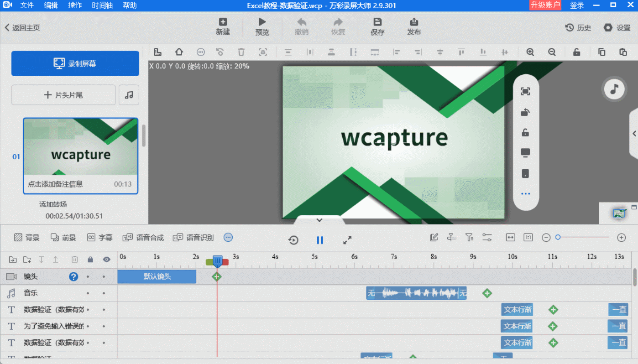The height and width of the screenshot is (364, 638).
Task: Open the more options circle in canvas toolbar
Action: pyautogui.click(x=200, y=52)
